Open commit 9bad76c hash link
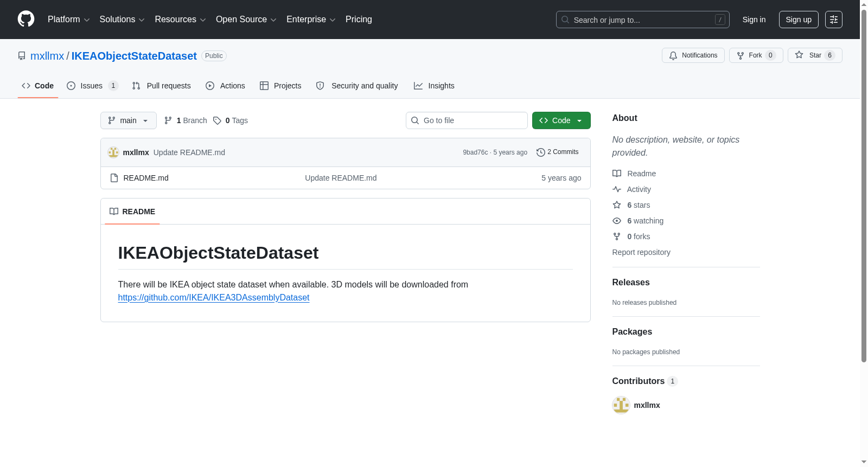Image resolution: width=868 pixels, height=467 pixels. click(x=475, y=152)
